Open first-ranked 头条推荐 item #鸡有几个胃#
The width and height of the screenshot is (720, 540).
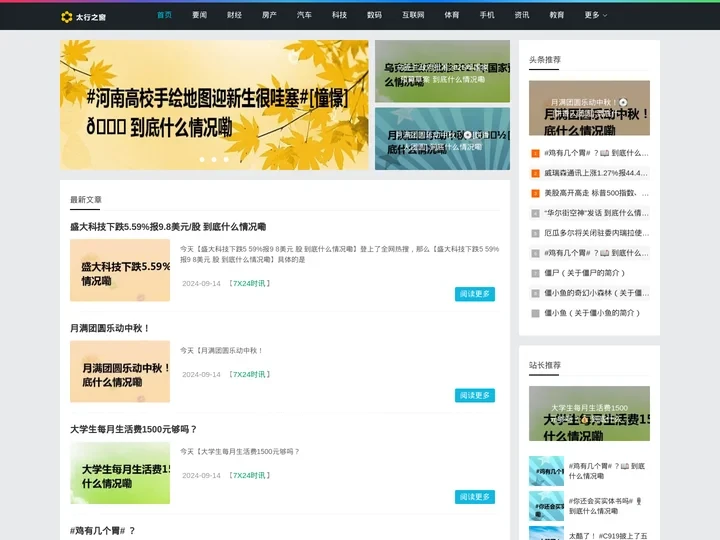596,153
